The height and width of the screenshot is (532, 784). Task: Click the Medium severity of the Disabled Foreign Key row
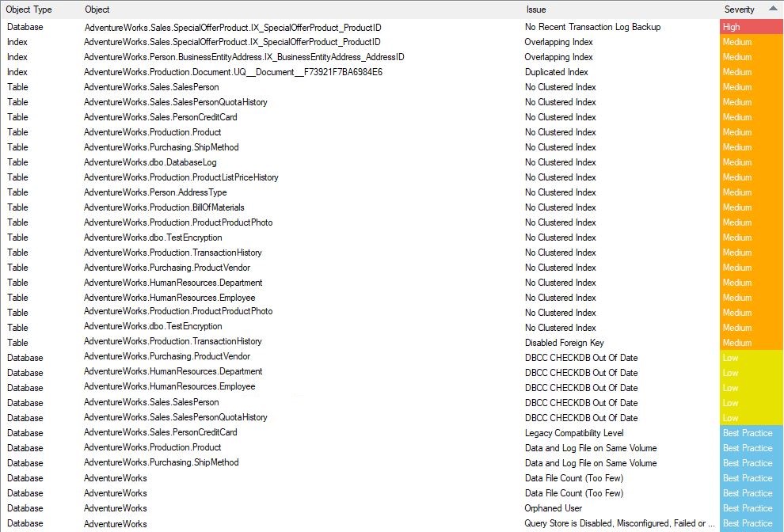coord(752,343)
